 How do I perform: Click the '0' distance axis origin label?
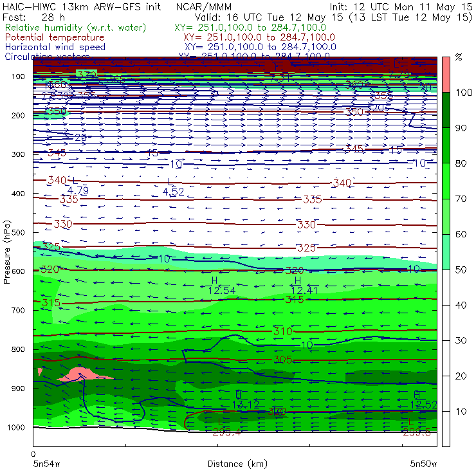[33, 454]
